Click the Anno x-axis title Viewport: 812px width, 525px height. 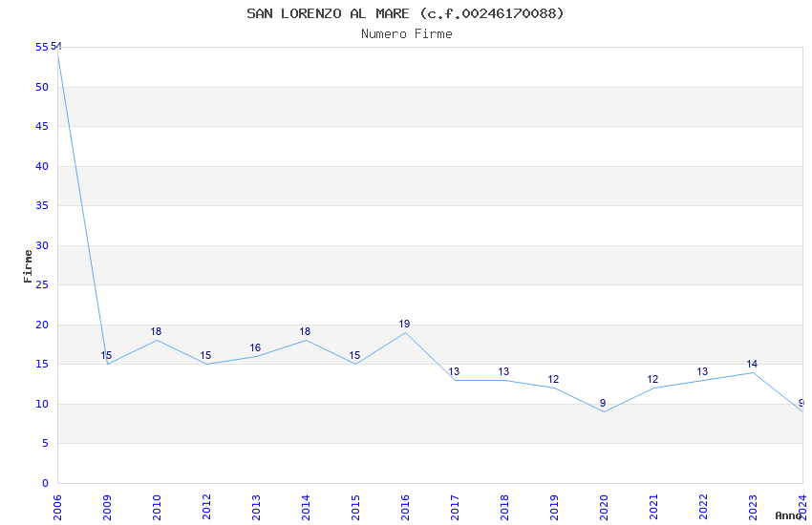tap(788, 515)
